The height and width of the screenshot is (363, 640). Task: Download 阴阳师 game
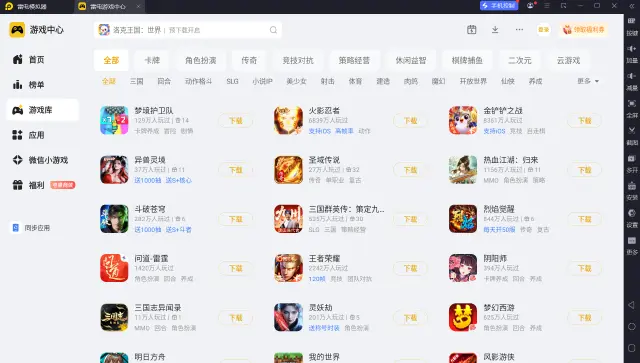click(x=584, y=268)
